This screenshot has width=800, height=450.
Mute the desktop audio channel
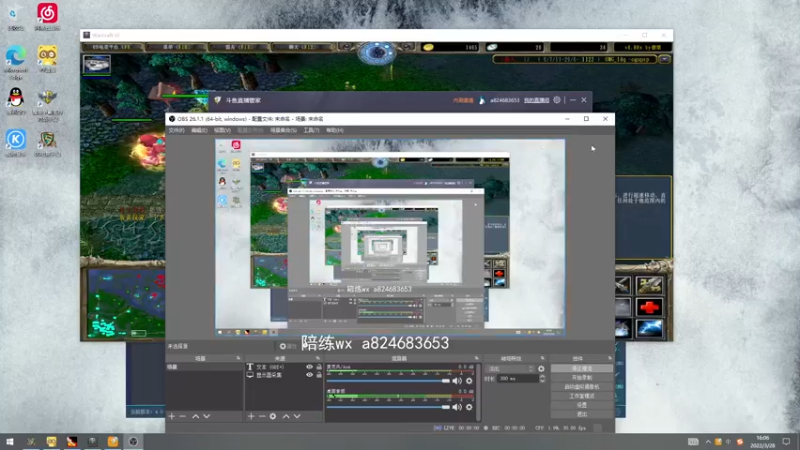pyautogui.click(x=457, y=407)
